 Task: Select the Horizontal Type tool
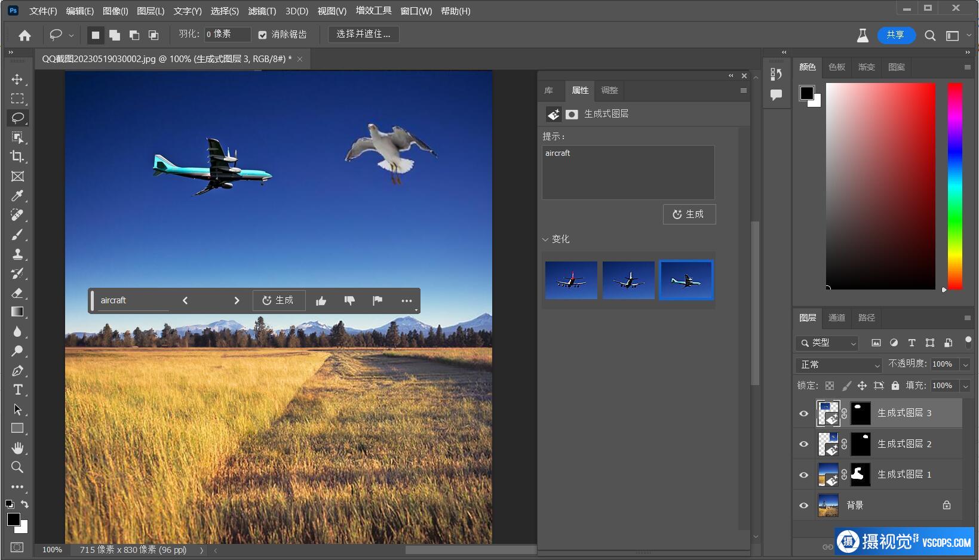click(x=17, y=390)
